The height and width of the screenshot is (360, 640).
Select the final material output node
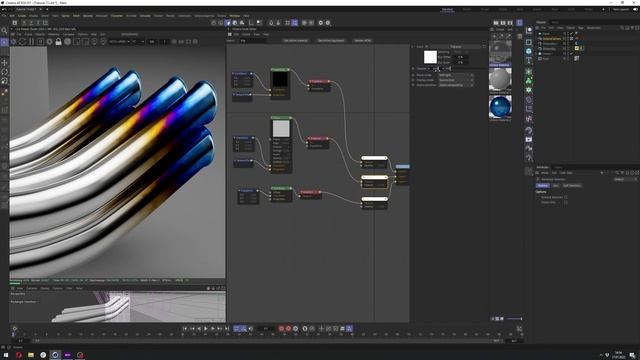point(402,174)
